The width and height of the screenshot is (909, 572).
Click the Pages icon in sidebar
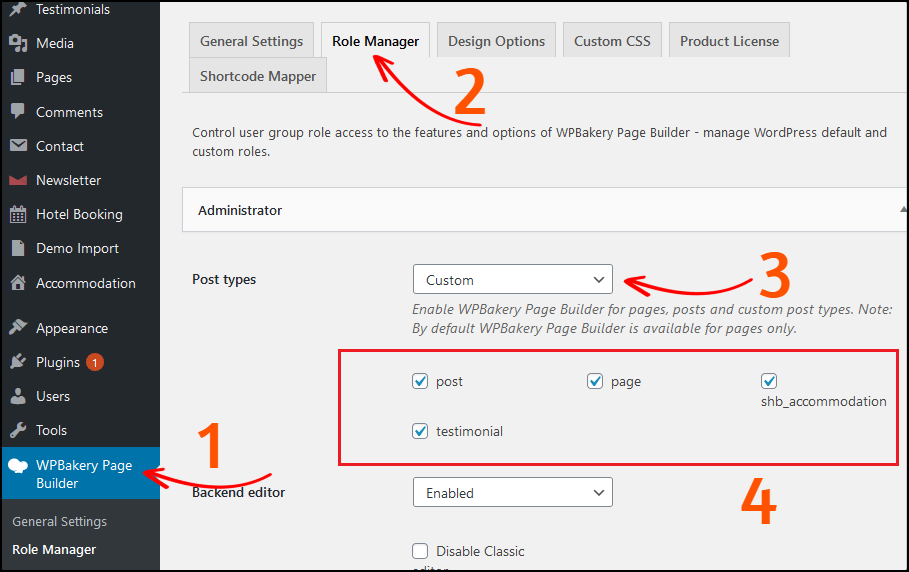[18, 77]
